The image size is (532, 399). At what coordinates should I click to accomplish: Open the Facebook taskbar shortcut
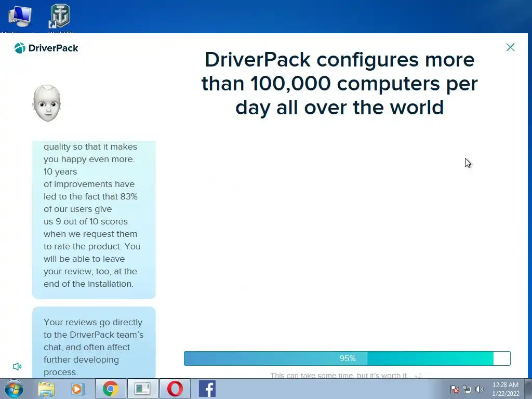tap(207, 389)
